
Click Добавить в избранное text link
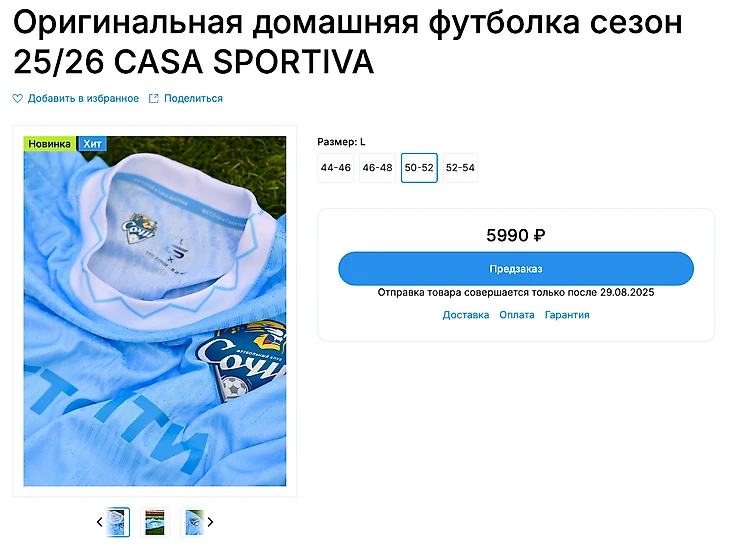pos(83,98)
